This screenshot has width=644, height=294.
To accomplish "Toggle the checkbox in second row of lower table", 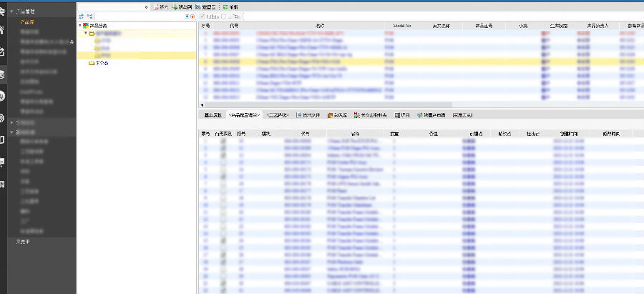I will (223, 148).
